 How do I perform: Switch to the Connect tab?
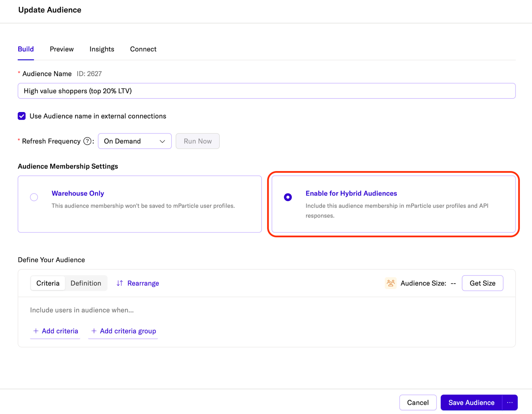click(x=143, y=49)
